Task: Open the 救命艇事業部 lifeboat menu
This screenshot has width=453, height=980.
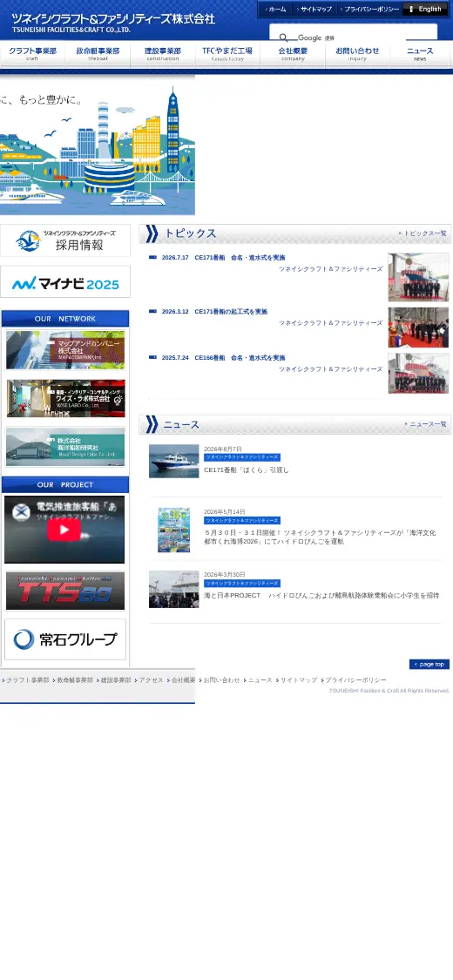Action: [x=98, y=54]
